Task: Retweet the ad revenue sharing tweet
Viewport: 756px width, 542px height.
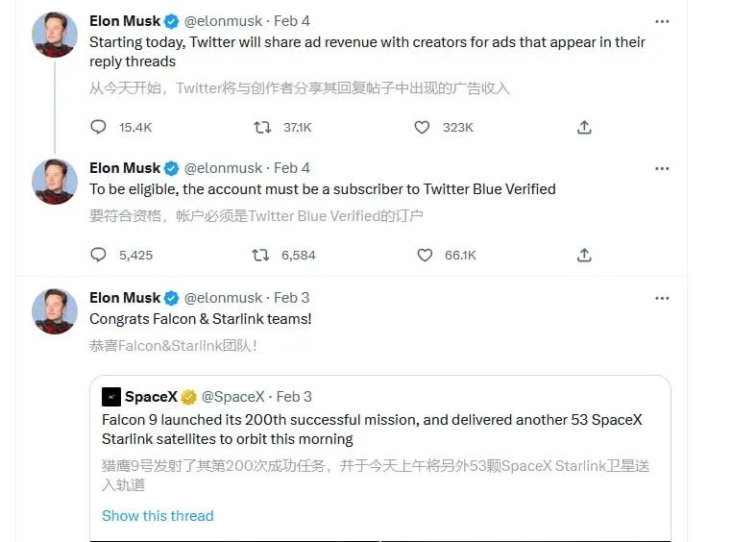Action: pyautogui.click(x=262, y=127)
